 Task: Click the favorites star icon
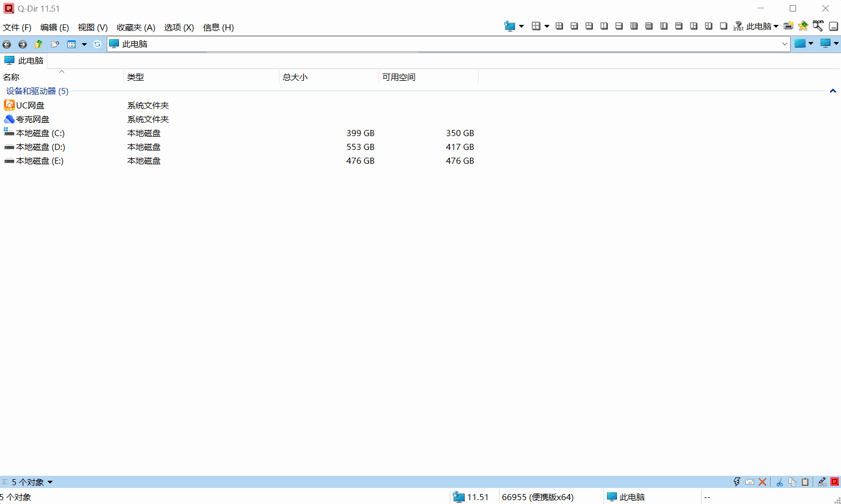pos(803,26)
